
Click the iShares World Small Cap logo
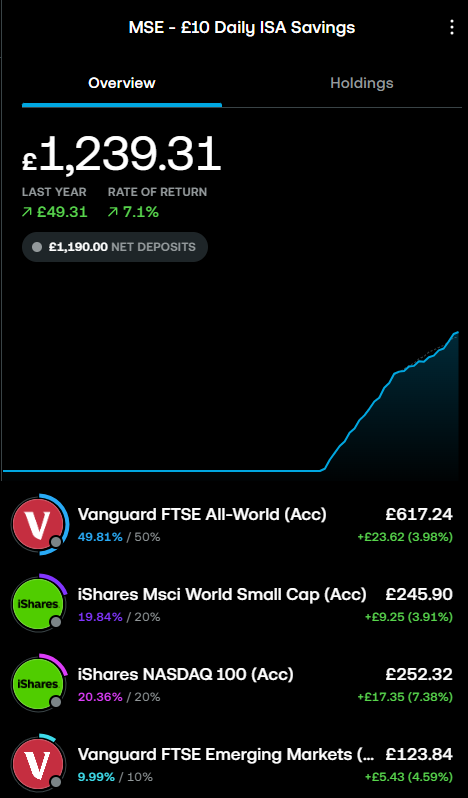pos(39,604)
